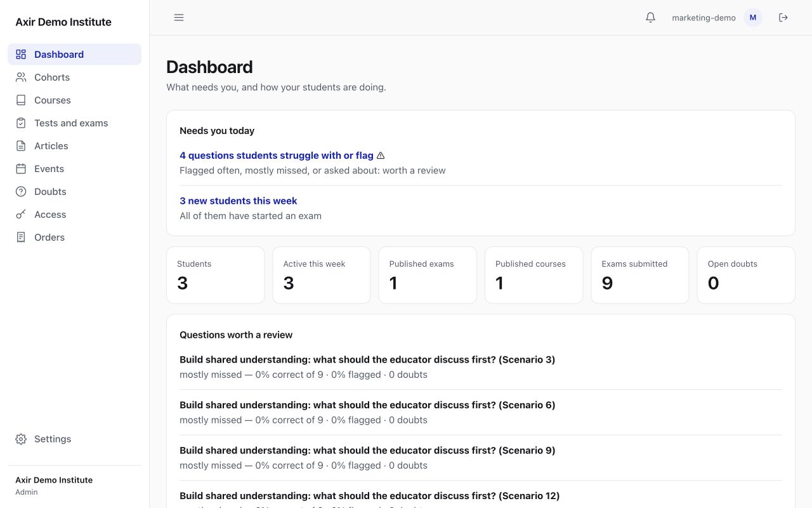Open the Published exams stat card
The image size is (812, 508).
(428, 275)
